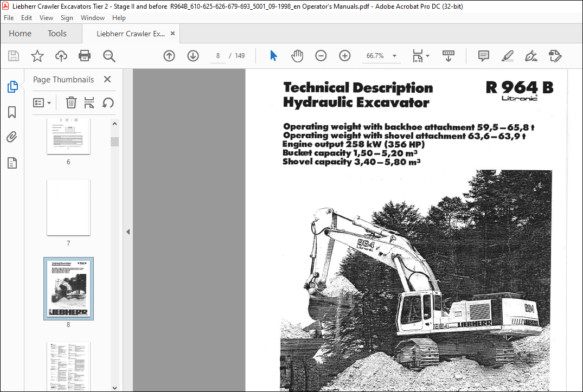Select the Highlight text pen tool
The width and height of the screenshot is (583, 392).
[508, 56]
